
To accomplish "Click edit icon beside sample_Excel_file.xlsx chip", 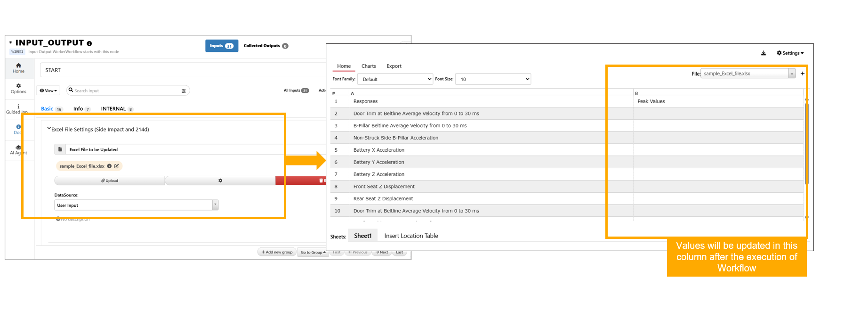I will coord(117,166).
